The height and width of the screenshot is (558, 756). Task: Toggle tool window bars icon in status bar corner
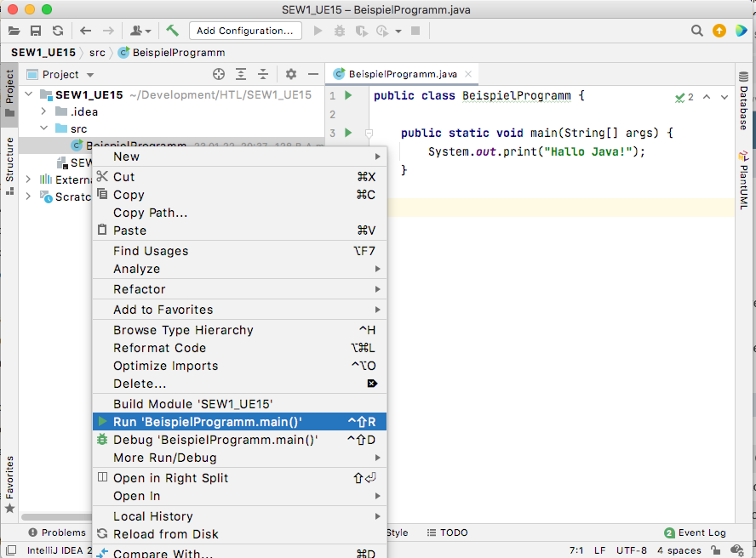pyautogui.click(x=10, y=549)
